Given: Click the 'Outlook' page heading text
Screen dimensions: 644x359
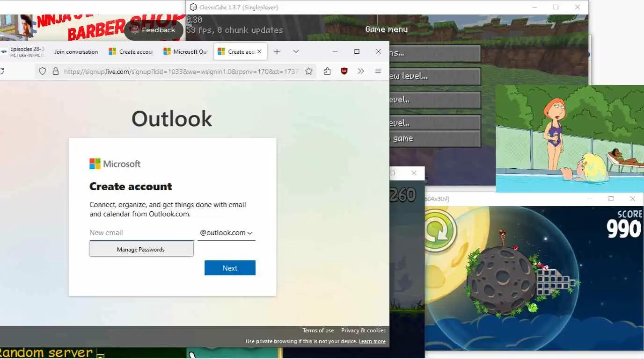Looking at the screenshot, I should tap(172, 119).
